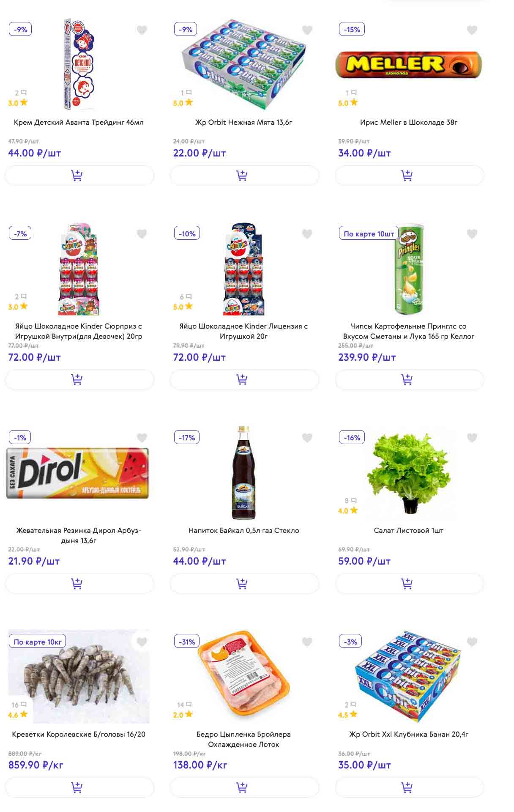Open Жевательная Резинка Дирол product link

tap(79, 535)
